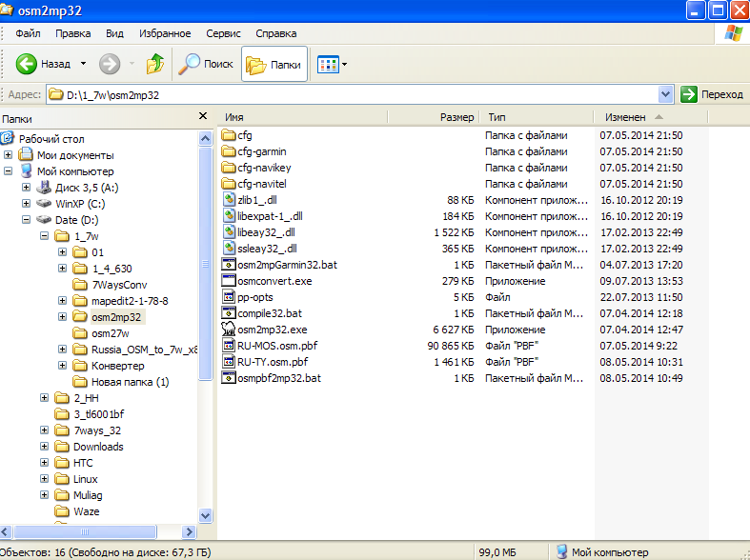
Task: Select the RU-MOS.osm.pbf file
Action: (x=272, y=346)
